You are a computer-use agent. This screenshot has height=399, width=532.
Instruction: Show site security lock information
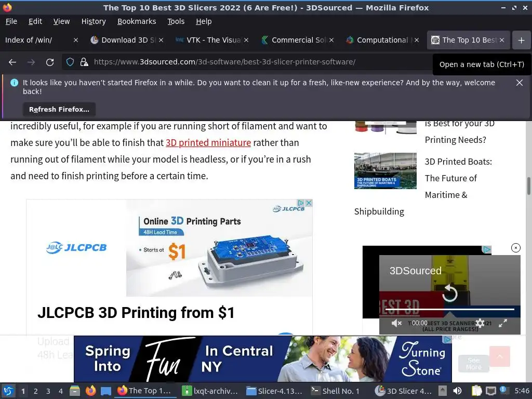[x=84, y=62]
